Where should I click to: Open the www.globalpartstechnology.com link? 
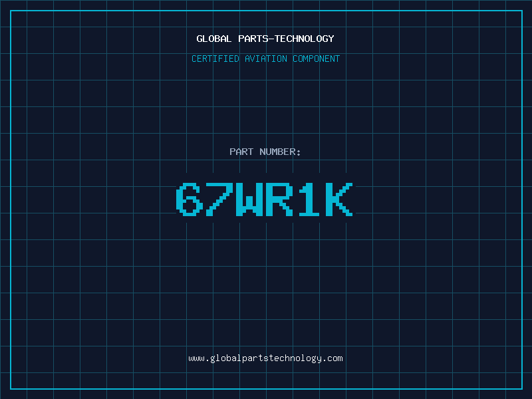265,358
